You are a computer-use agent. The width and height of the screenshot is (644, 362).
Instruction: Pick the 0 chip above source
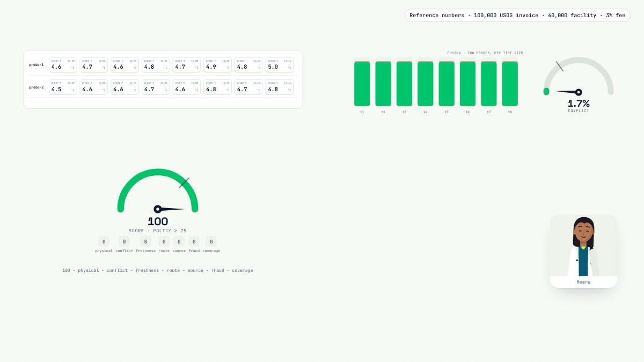tap(179, 242)
